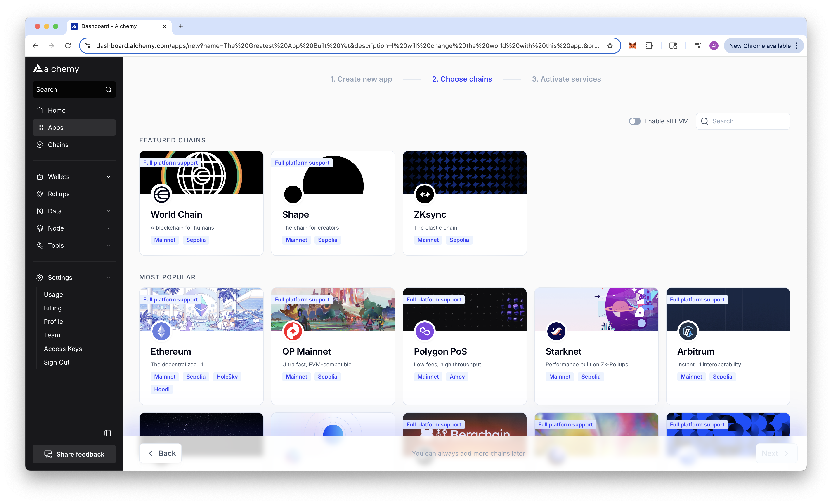Click Sign Out in sidebar
The width and height of the screenshot is (832, 504).
[57, 362]
